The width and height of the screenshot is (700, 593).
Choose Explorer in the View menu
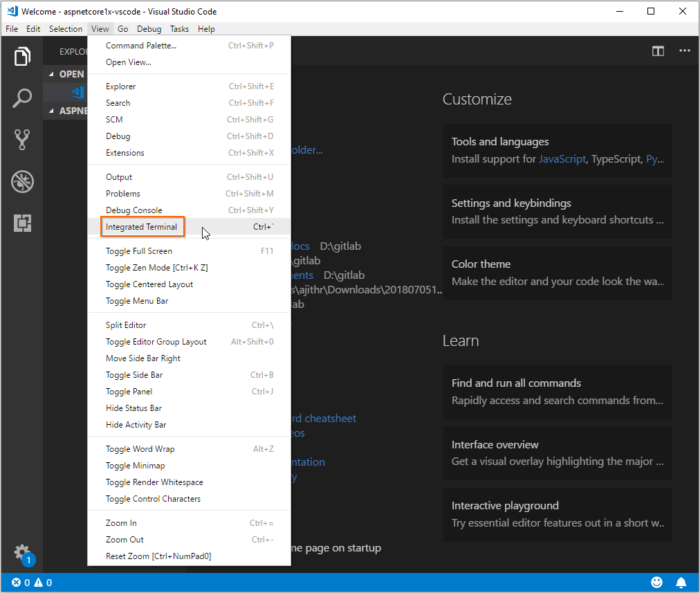(x=190, y=86)
